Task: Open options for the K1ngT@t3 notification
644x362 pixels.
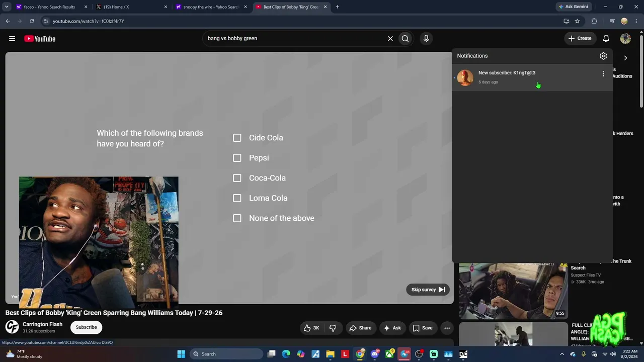Action: [x=603, y=74]
